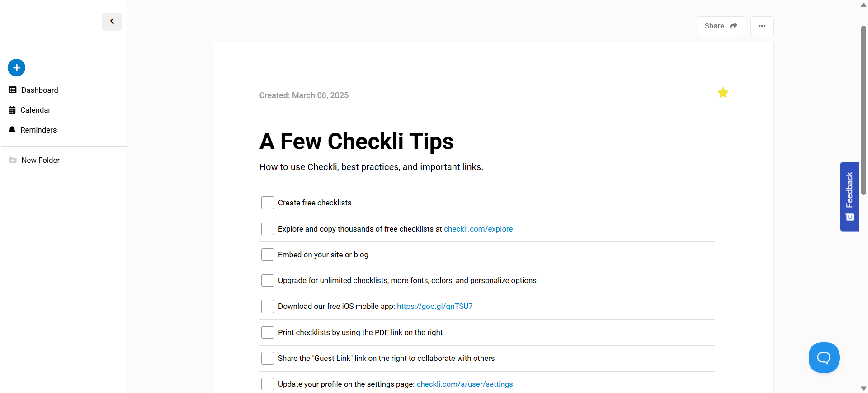Check 'Print checklists by using the PDF link'

(267, 332)
